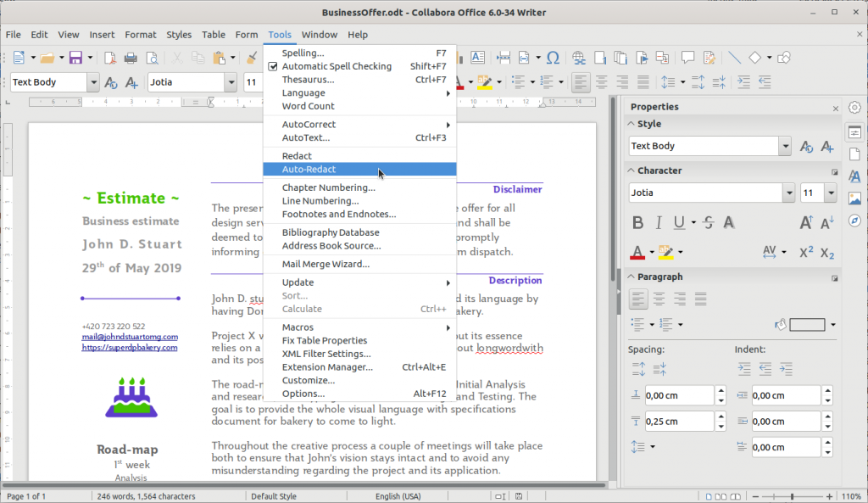Click the font size field in the formatting toolbar
Screen dimensions: 868x503
[253, 82]
